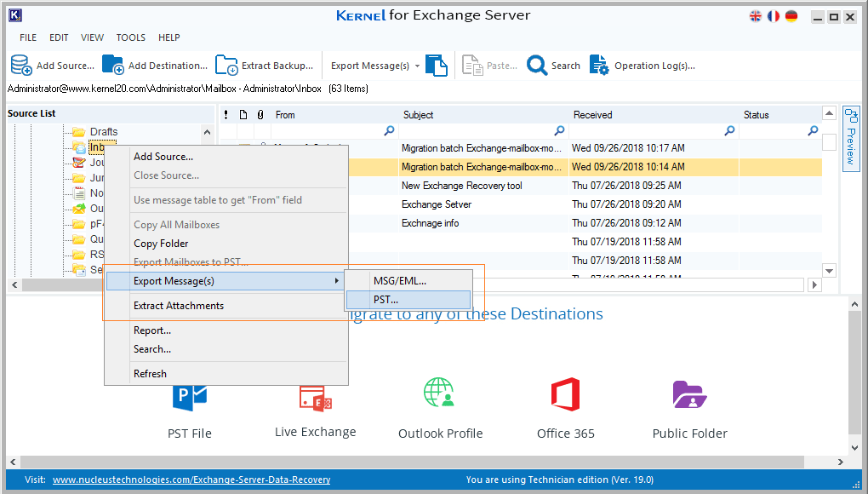Choose PST File destination icon

pos(189,399)
